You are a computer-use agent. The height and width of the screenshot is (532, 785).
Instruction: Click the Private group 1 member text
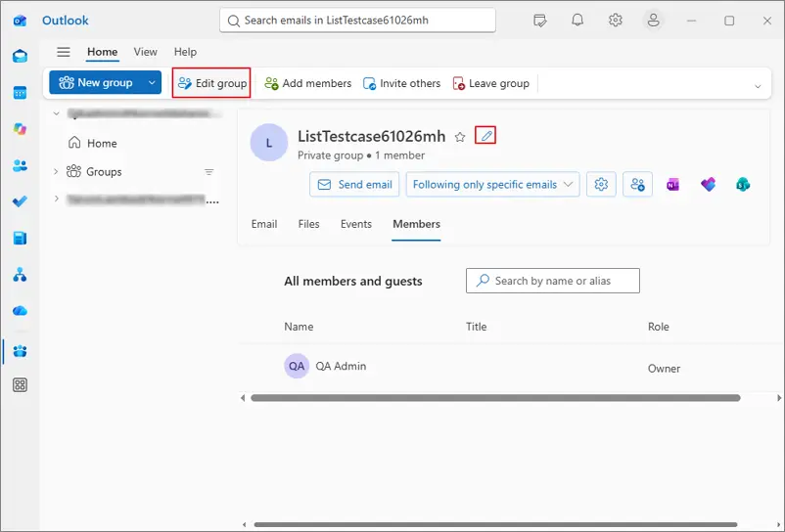pyautogui.click(x=361, y=155)
